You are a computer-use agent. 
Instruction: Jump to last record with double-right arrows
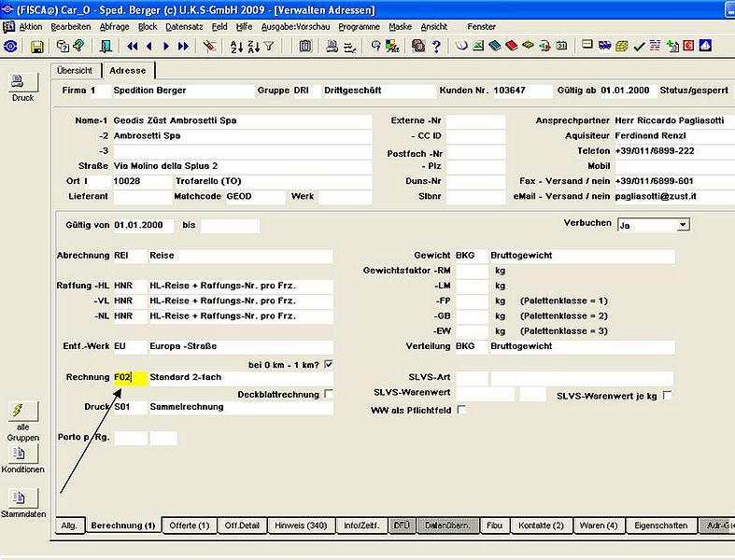[x=183, y=46]
